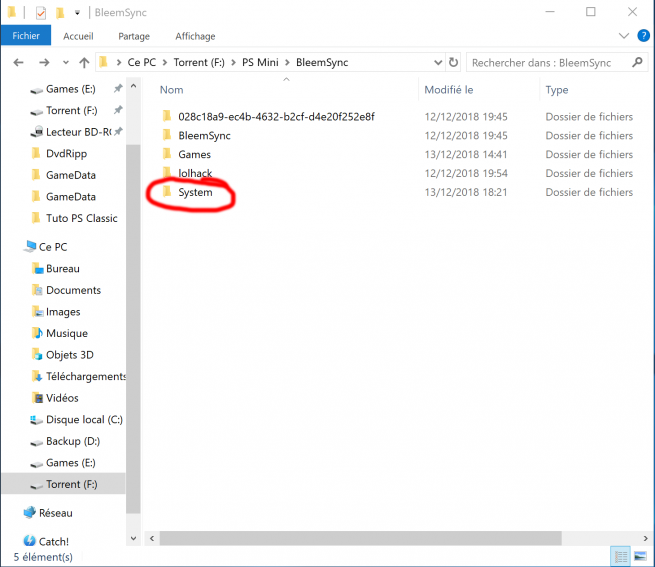Open the Fichier menu tab

click(26, 36)
